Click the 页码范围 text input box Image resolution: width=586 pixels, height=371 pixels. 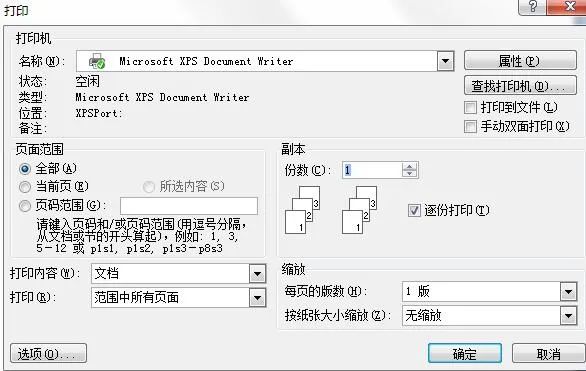(x=189, y=206)
